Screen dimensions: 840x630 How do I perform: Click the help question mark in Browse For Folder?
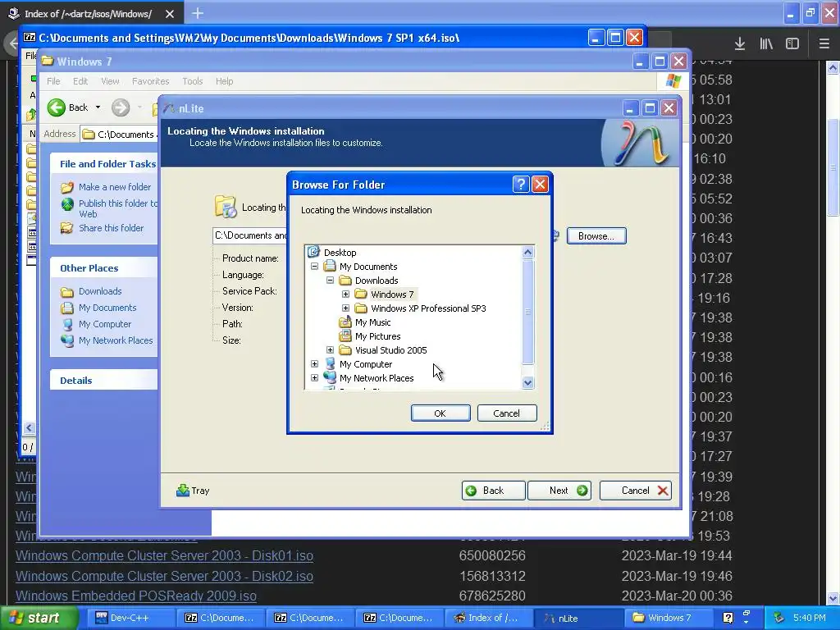pos(521,185)
